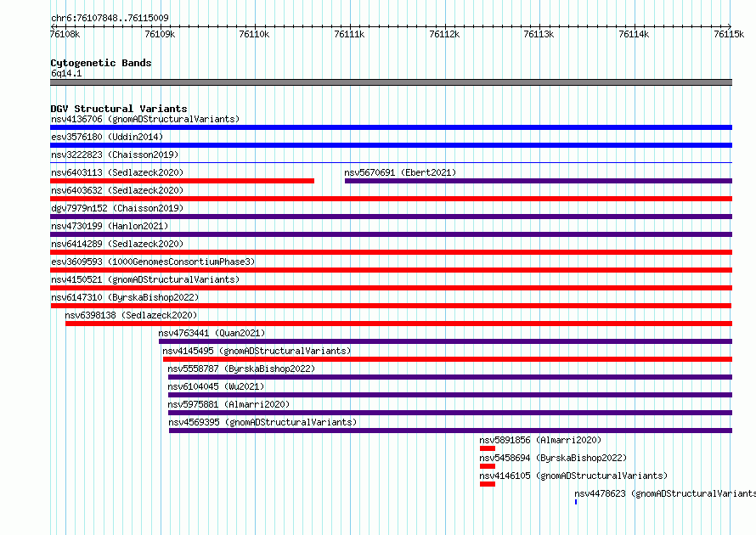The width and height of the screenshot is (756, 535).
Task: Click the DGV Structural Variants track title
Action: point(119,109)
